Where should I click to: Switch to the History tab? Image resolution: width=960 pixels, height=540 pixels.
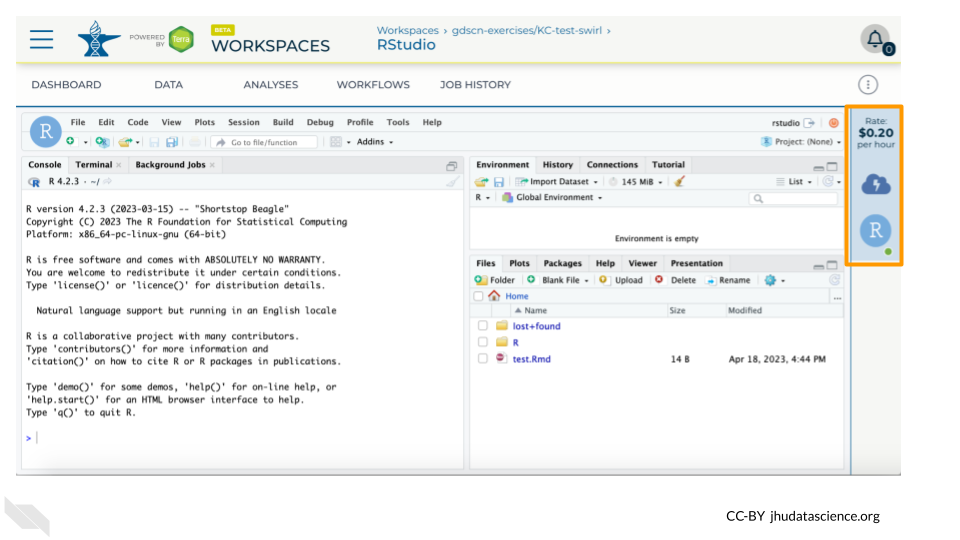pyautogui.click(x=558, y=165)
